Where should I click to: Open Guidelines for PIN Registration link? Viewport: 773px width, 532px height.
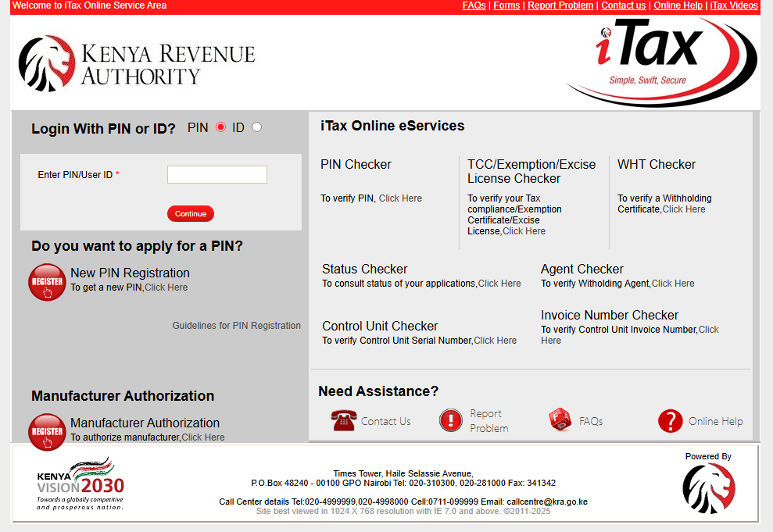[x=236, y=326]
